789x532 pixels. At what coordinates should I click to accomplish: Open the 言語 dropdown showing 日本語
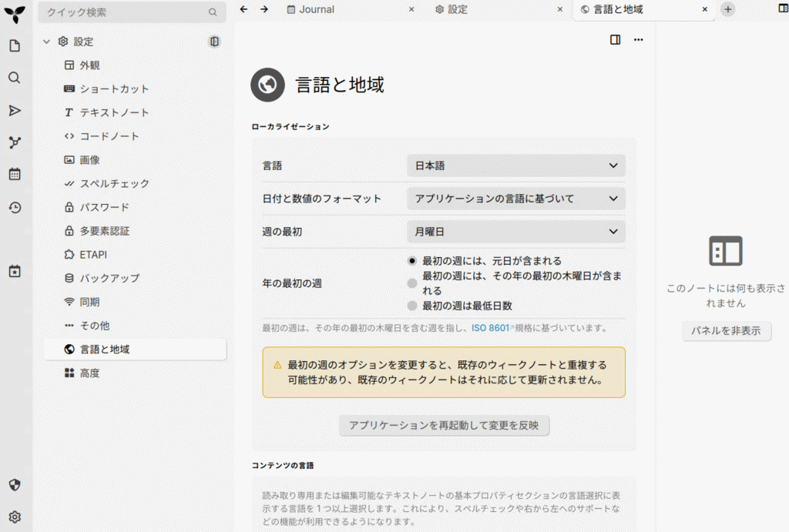click(x=515, y=166)
